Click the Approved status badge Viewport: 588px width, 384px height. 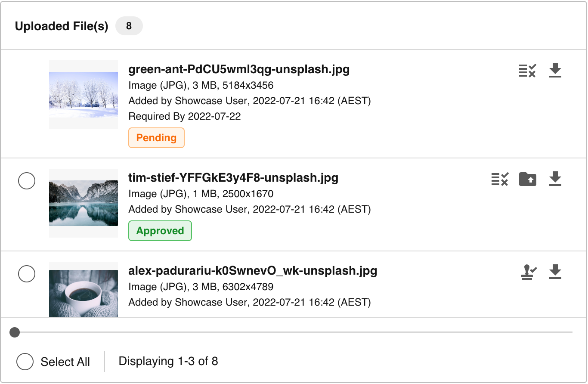coord(160,231)
